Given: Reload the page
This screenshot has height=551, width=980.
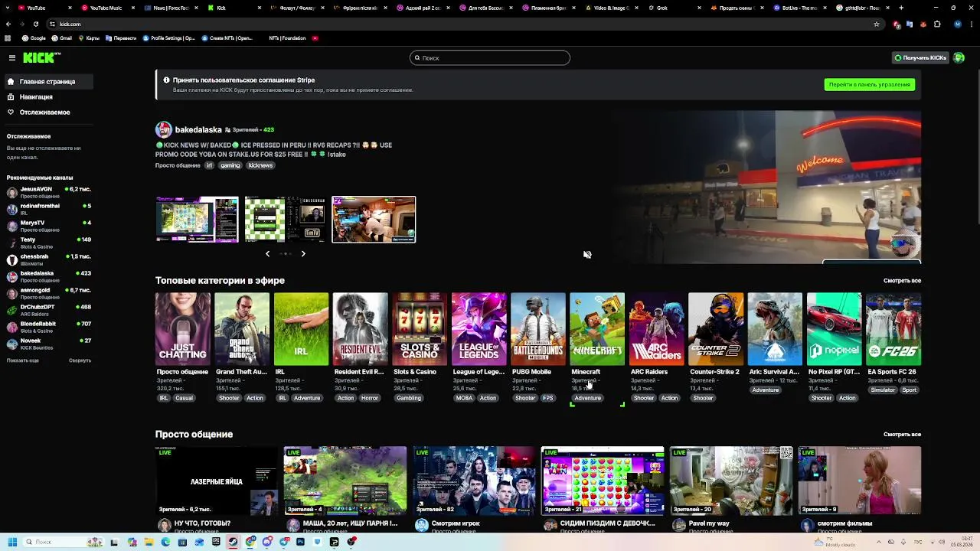Looking at the screenshot, I should [35, 24].
